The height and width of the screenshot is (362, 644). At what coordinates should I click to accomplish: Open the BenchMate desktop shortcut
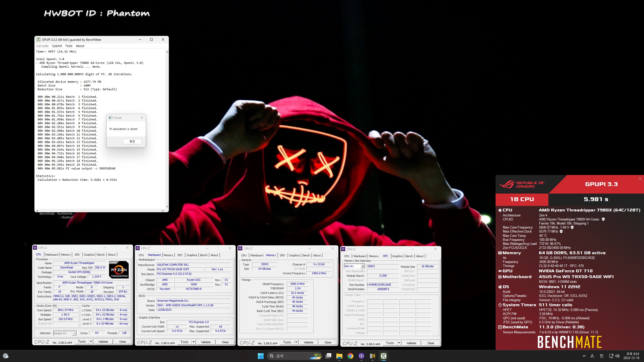coord(47,214)
